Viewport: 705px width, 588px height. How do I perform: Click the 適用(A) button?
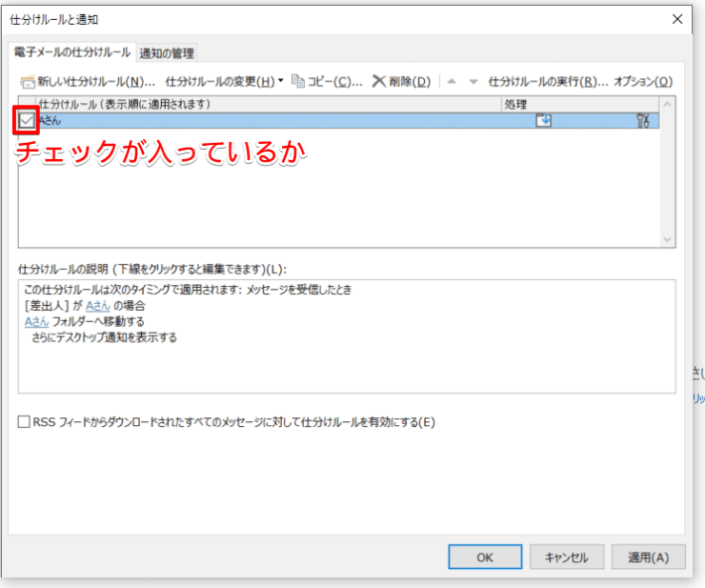pos(649,557)
